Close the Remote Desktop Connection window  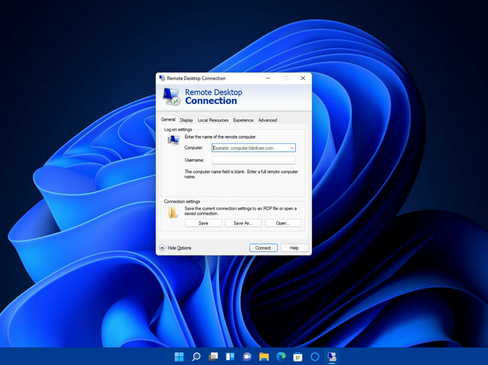[x=303, y=78]
